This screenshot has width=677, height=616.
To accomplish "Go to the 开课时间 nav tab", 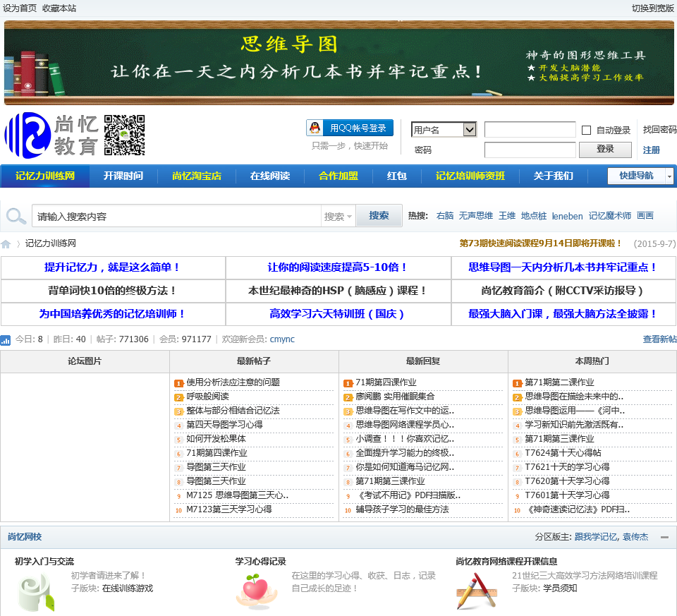I will (x=123, y=176).
